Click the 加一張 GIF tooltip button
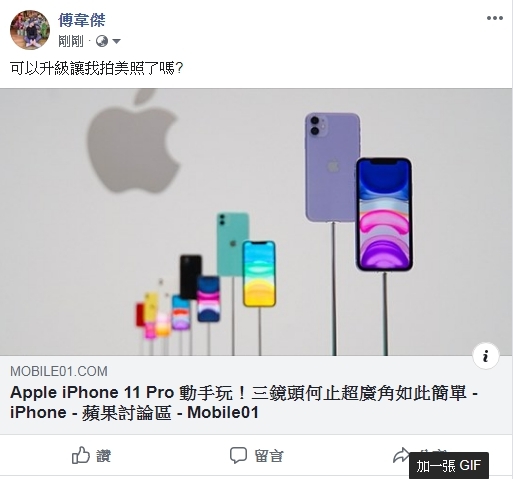 tap(449, 466)
